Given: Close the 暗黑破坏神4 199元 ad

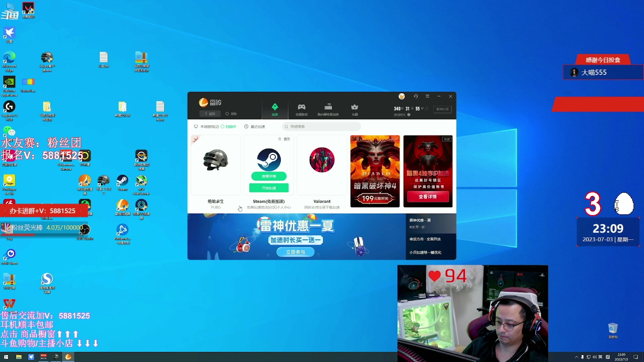Looking at the screenshot, I should tap(393, 139).
